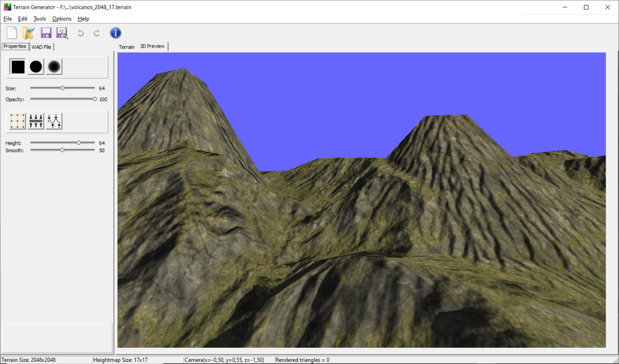Image resolution: width=619 pixels, height=364 pixels.
Task: Switch to the WAD File tab
Action: (x=42, y=47)
